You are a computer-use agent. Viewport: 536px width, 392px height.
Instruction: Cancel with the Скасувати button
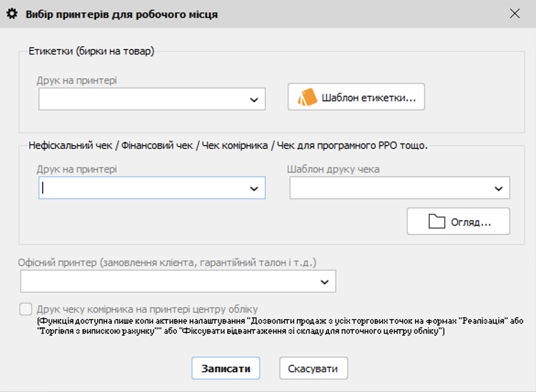[x=313, y=369]
